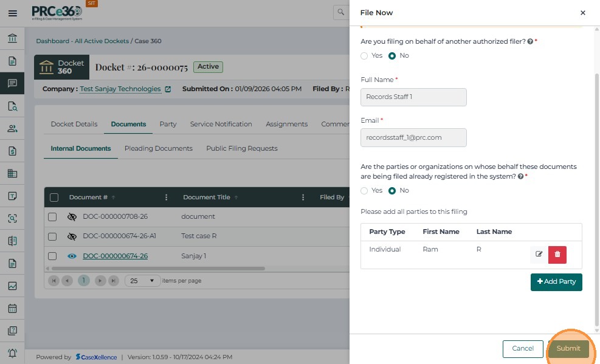Click the chat message sidebar icon

click(x=12, y=83)
